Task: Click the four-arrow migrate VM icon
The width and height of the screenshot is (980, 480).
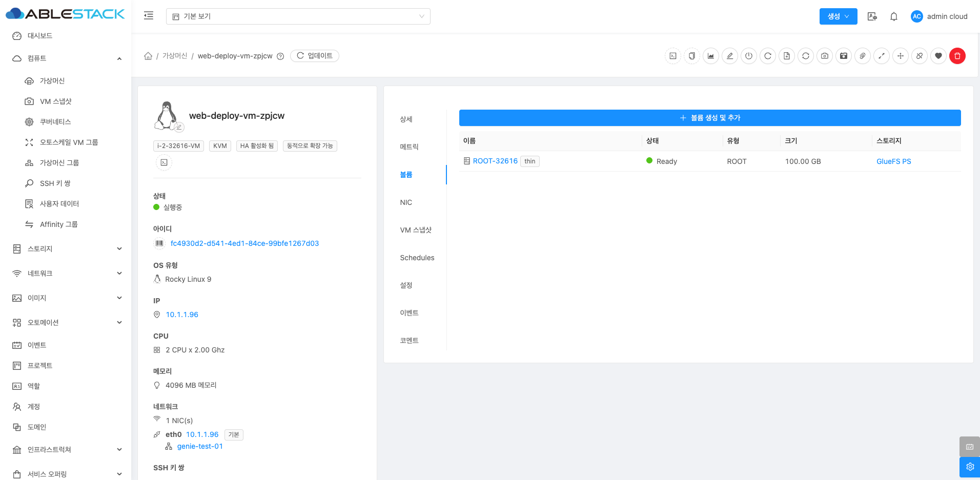Action: 901,56
